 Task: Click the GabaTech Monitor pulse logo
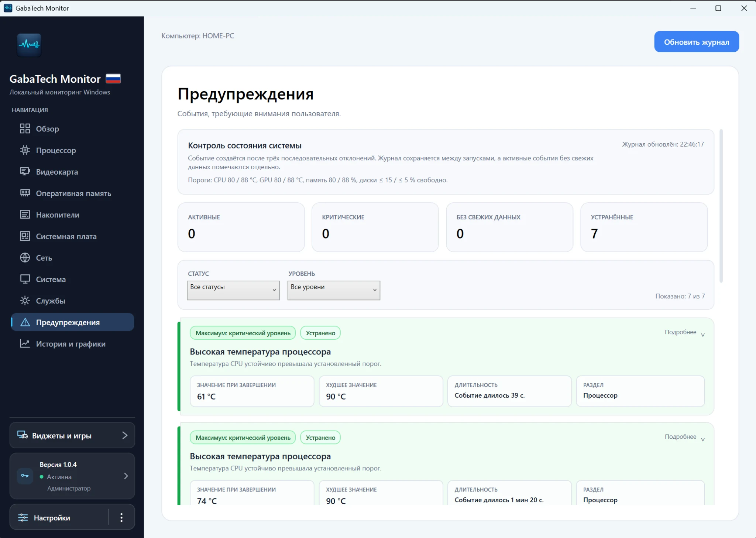click(x=29, y=45)
